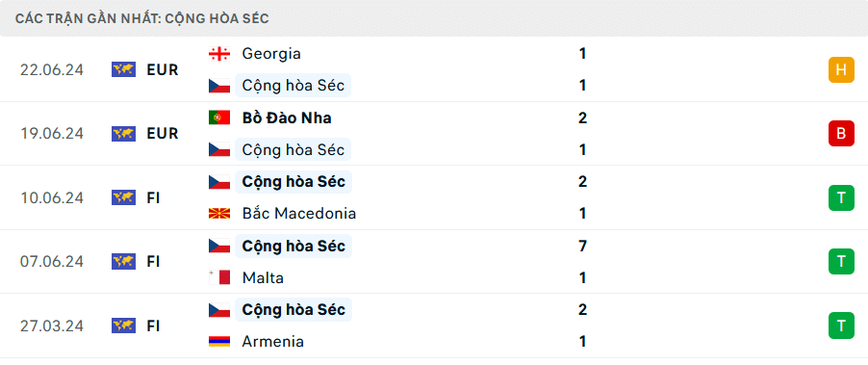Click the North Macedonia flag icon
The width and height of the screenshot is (868, 365).
point(219,213)
